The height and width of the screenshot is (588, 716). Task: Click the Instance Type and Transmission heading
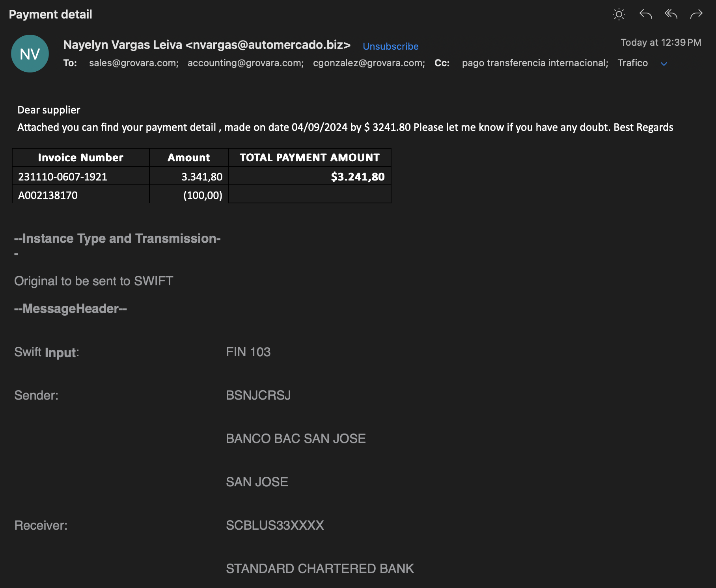[117, 239]
